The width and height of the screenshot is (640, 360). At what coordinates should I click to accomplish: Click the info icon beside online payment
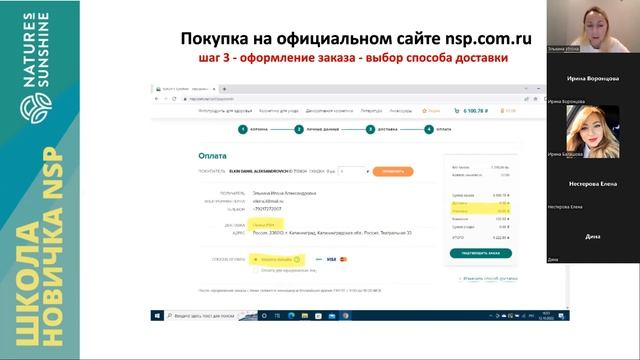[297, 260]
